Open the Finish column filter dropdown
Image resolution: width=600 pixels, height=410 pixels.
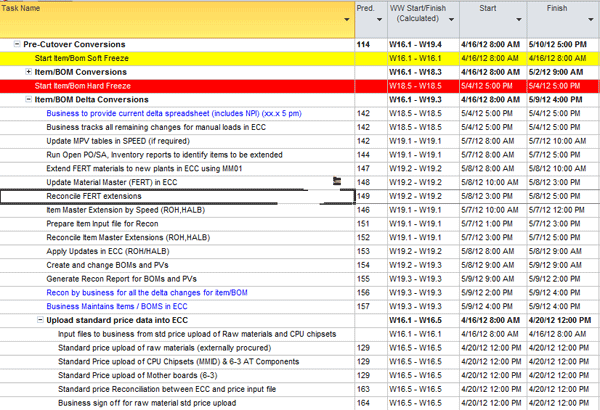(592, 19)
